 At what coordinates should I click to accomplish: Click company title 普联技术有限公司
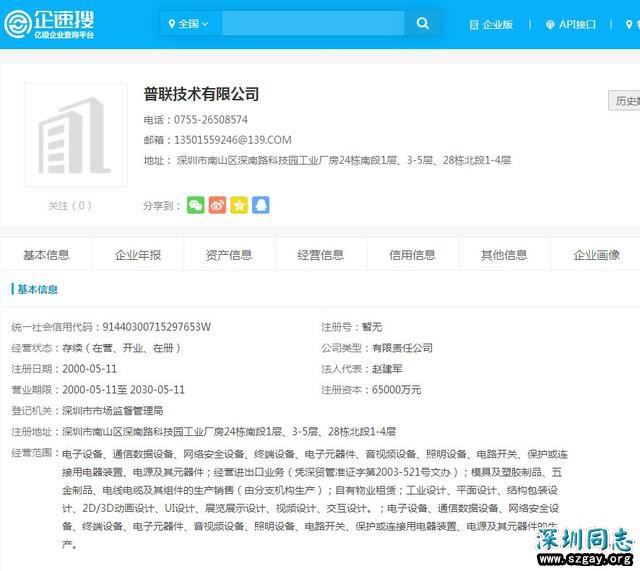[x=201, y=94]
